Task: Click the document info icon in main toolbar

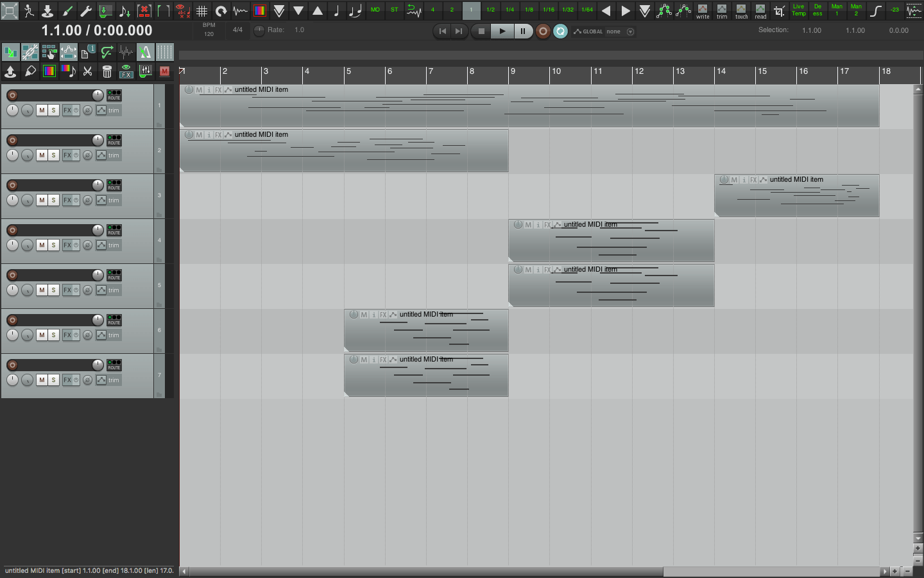Action: click(x=88, y=52)
